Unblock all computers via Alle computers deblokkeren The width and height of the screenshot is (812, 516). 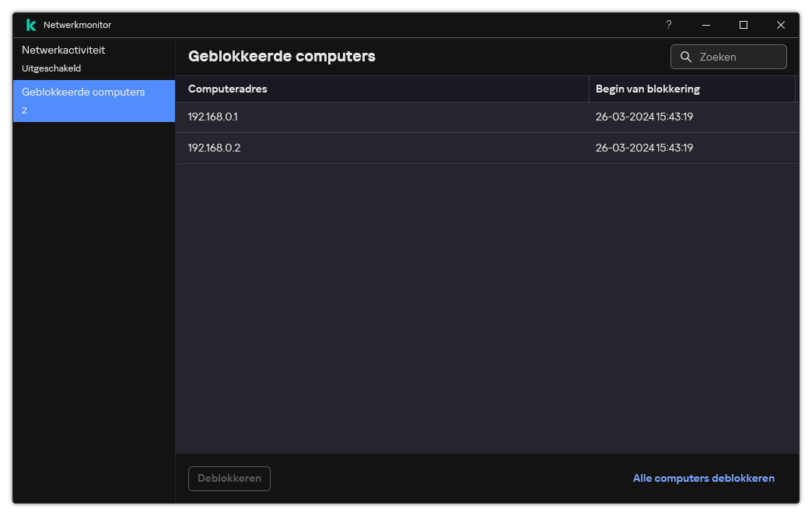(703, 478)
